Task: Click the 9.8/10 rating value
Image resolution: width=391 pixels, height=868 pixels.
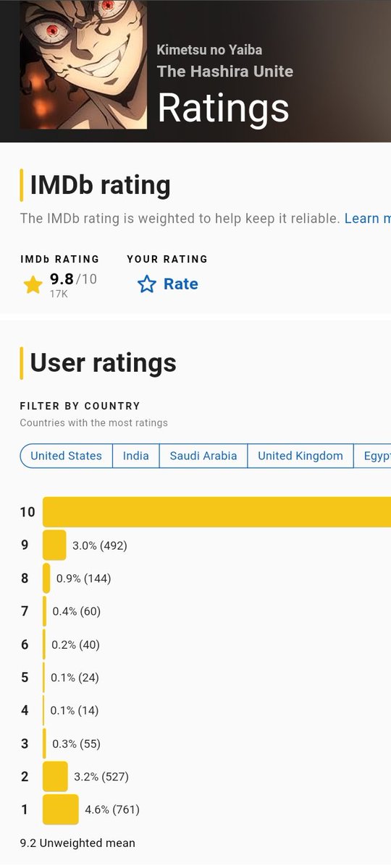Action: 73,279
